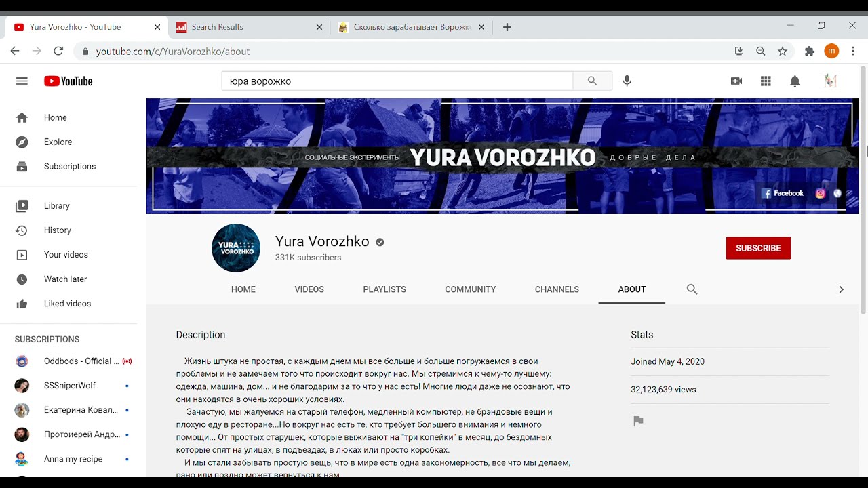The image size is (868, 488).
Task: Close the Search Results browser tab
Action: click(x=319, y=27)
